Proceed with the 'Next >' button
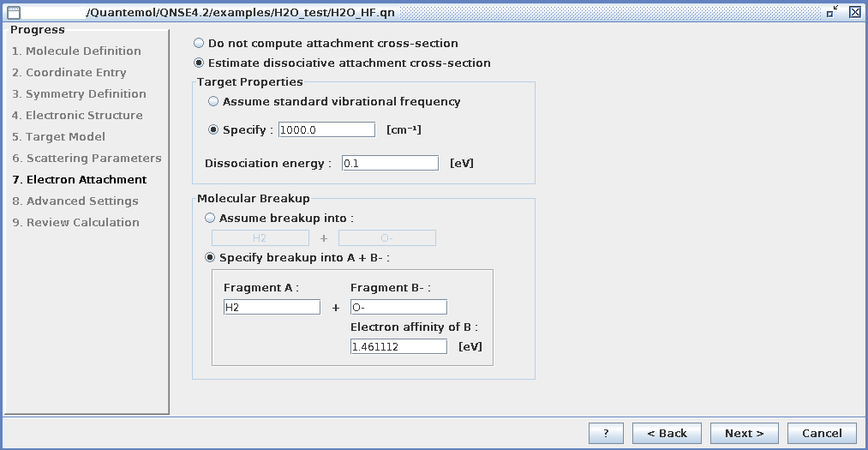The image size is (868, 450). point(744,434)
